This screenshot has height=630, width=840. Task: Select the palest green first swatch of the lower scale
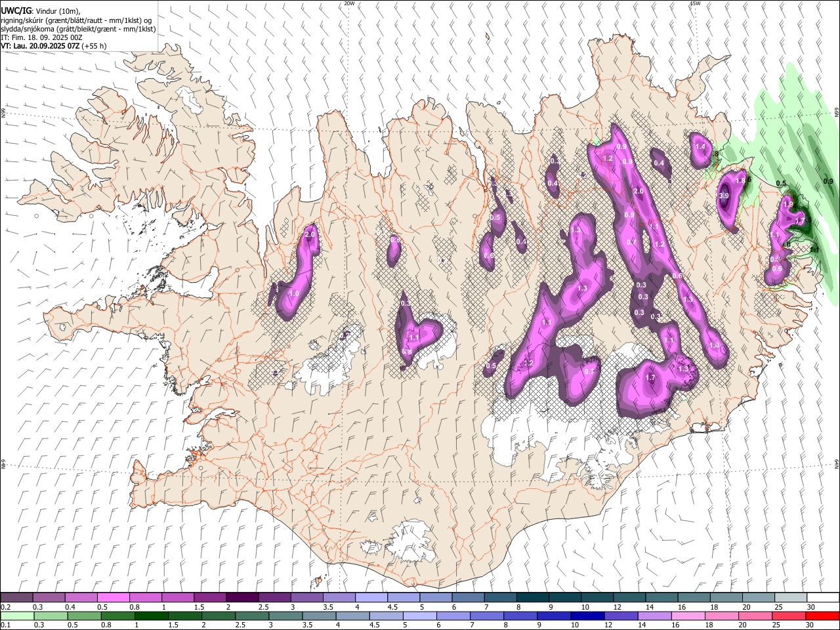(x=16, y=616)
